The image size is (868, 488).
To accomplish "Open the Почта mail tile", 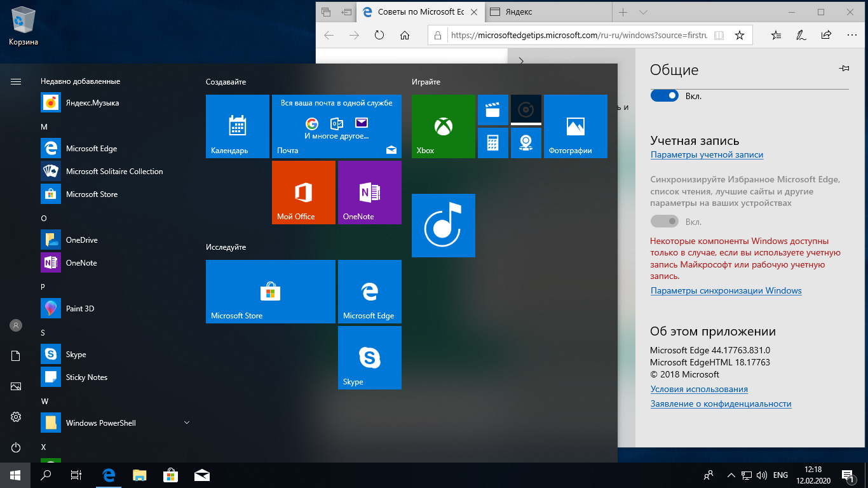I will coord(337,126).
